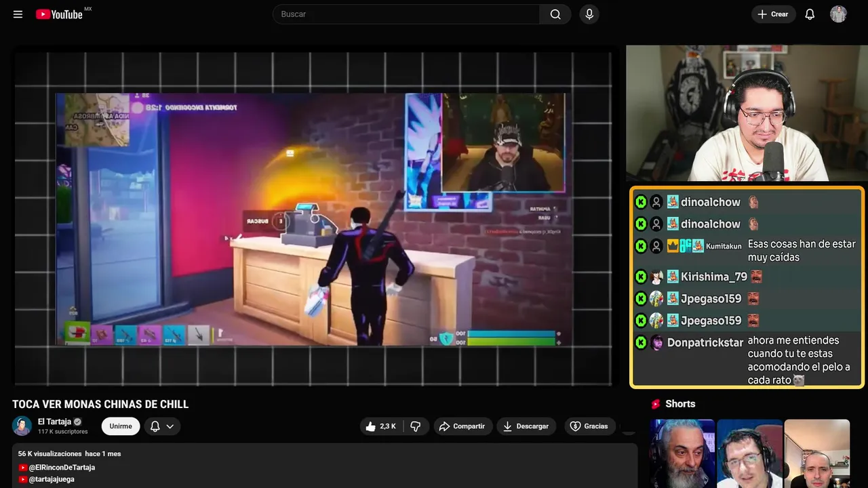Viewport: 868px width, 488px height.
Task: Click the crown badge next to Kumitakun
Action: coord(673,246)
